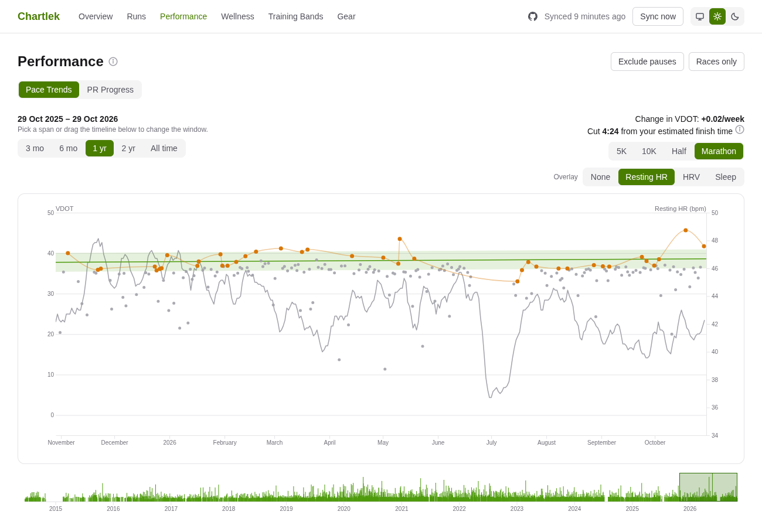
Task: Click the "Change in VDOT: +0.02/week" text
Action: tap(690, 119)
